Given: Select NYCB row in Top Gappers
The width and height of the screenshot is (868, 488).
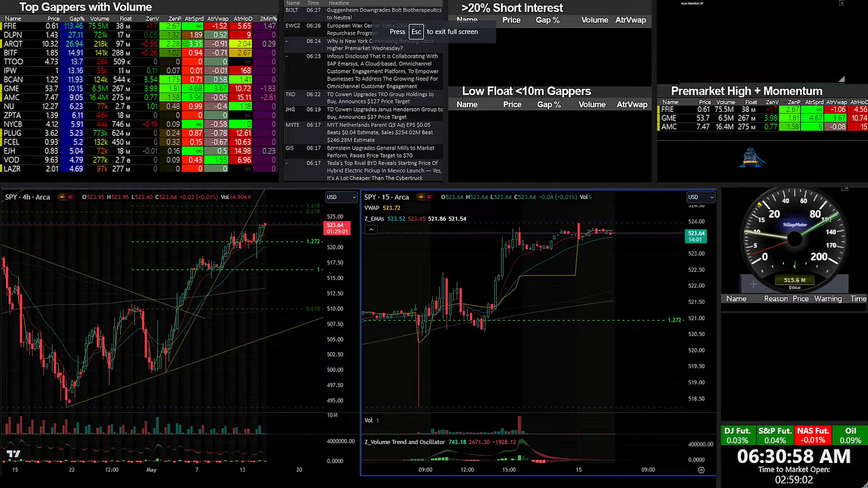Looking at the screenshot, I should 139,125.
